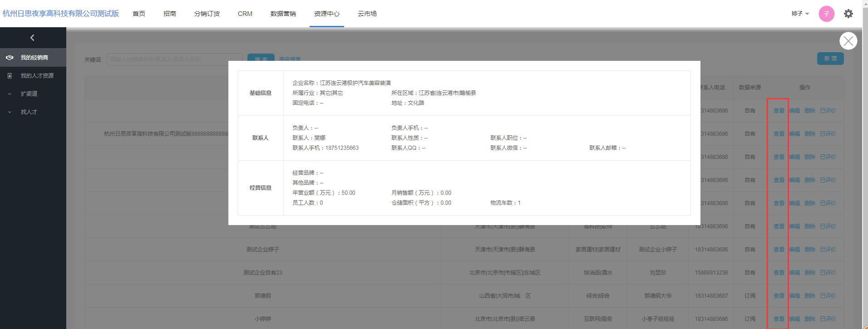Open settings via the gear icon
The height and width of the screenshot is (329, 868).
[x=848, y=14]
